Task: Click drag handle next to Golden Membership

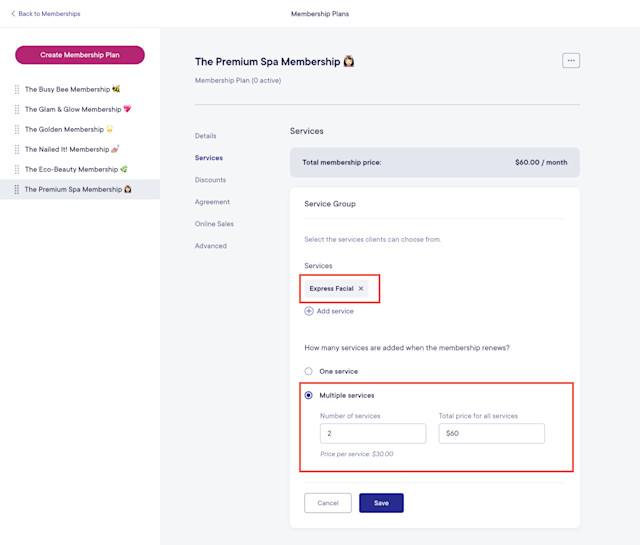Action: [17, 129]
